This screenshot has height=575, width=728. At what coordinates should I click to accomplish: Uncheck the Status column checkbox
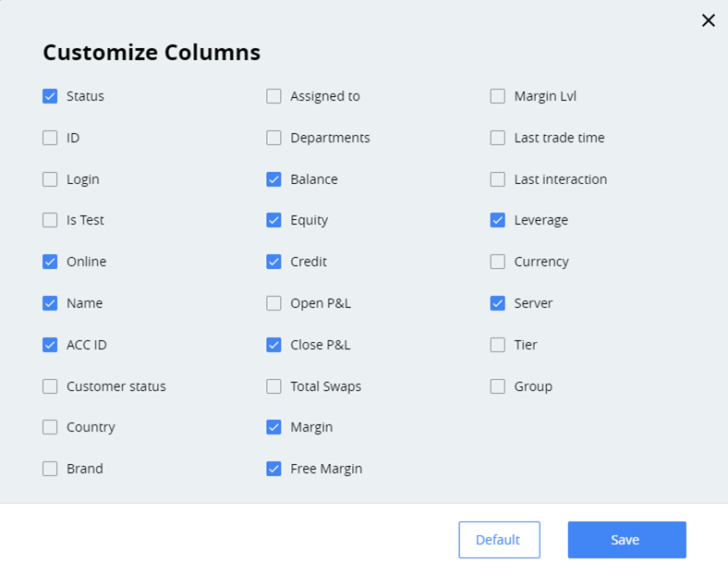coord(50,96)
